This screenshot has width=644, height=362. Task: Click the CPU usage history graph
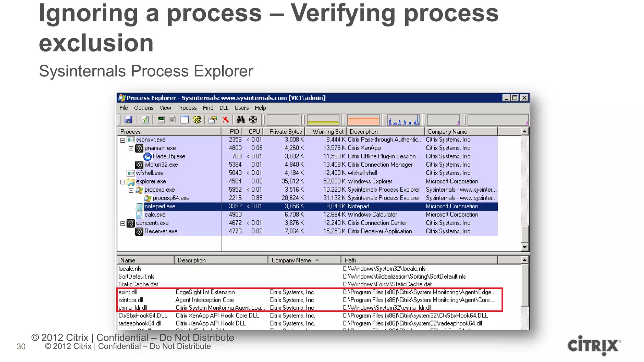click(283, 120)
